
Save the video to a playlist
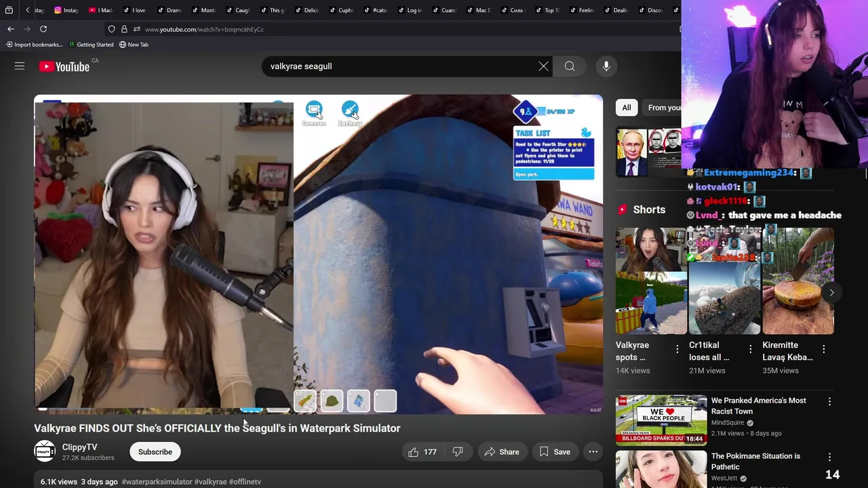tap(555, 452)
